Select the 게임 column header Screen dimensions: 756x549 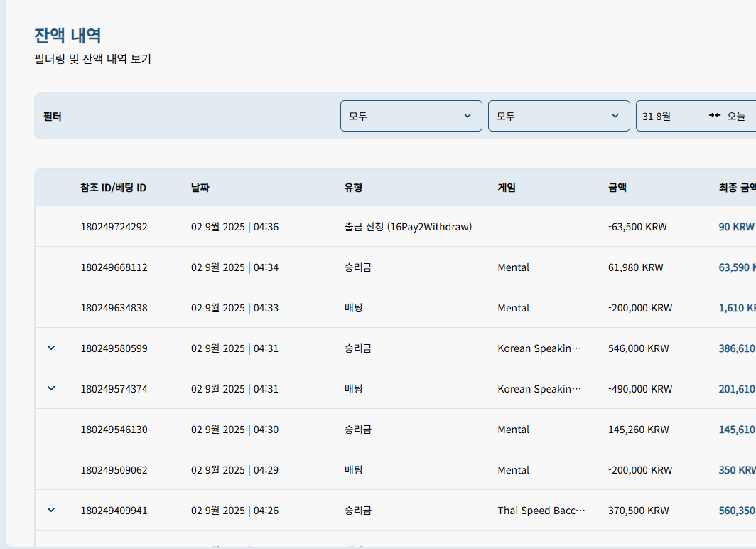tap(507, 188)
